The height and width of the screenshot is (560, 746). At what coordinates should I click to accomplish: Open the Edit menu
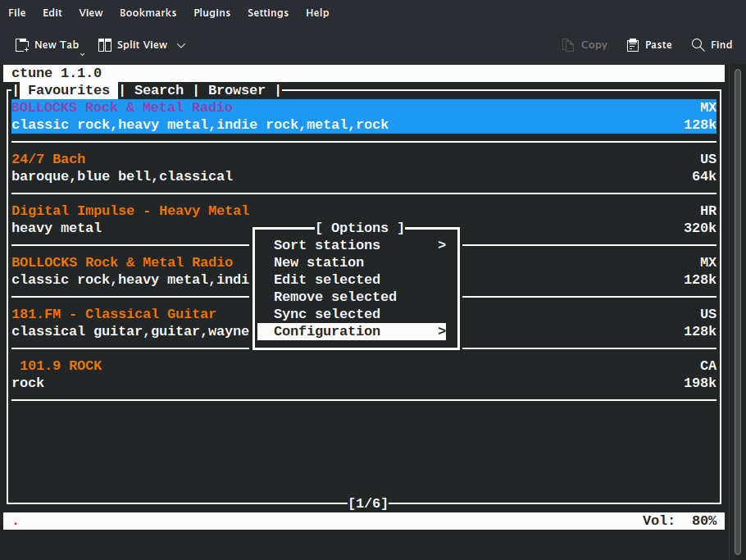(52, 13)
